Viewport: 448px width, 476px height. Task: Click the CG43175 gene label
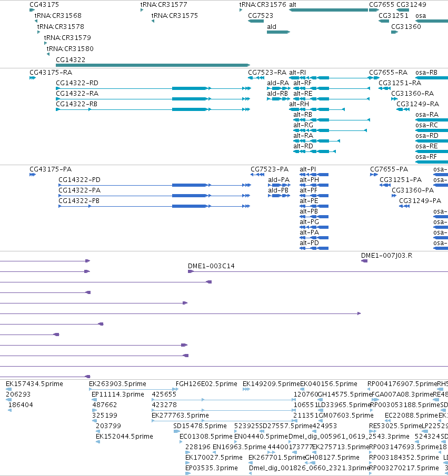(44, 5)
